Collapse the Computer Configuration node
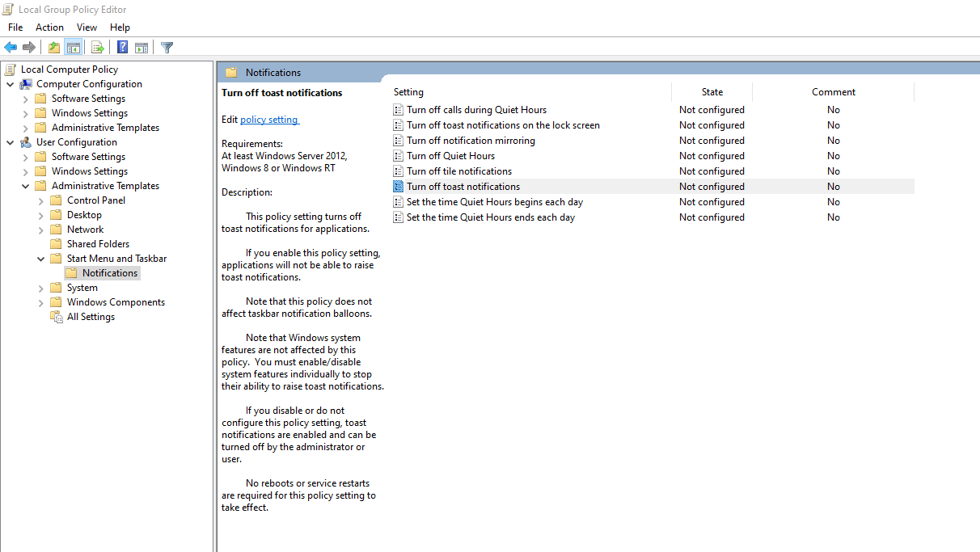This screenshot has height=552, width=980. [10, 84]
